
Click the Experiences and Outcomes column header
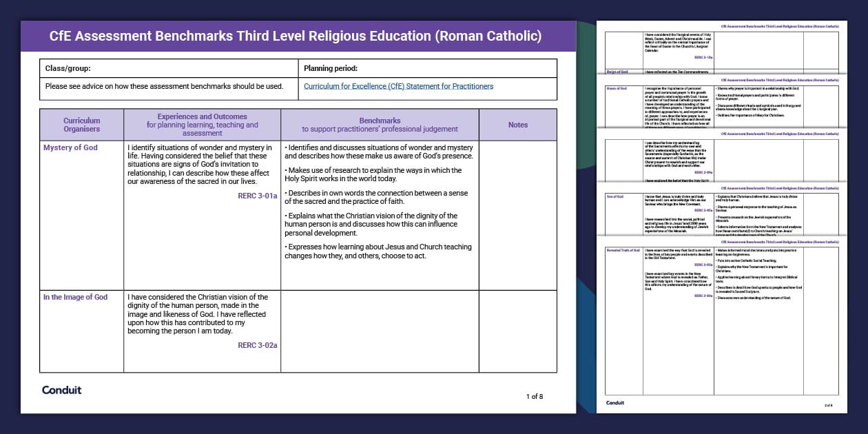[x=202, y=124]
